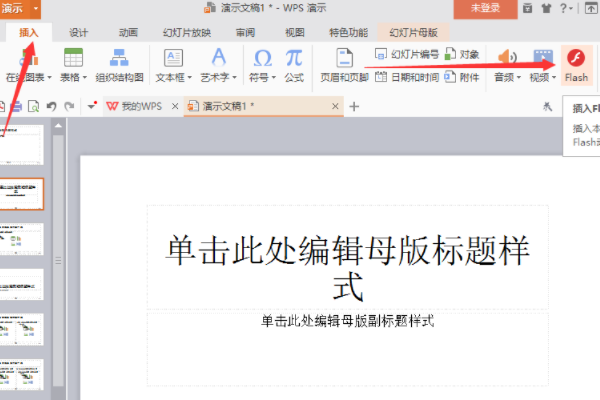Click the 音频 audio speaker icon

click(507, 57)
